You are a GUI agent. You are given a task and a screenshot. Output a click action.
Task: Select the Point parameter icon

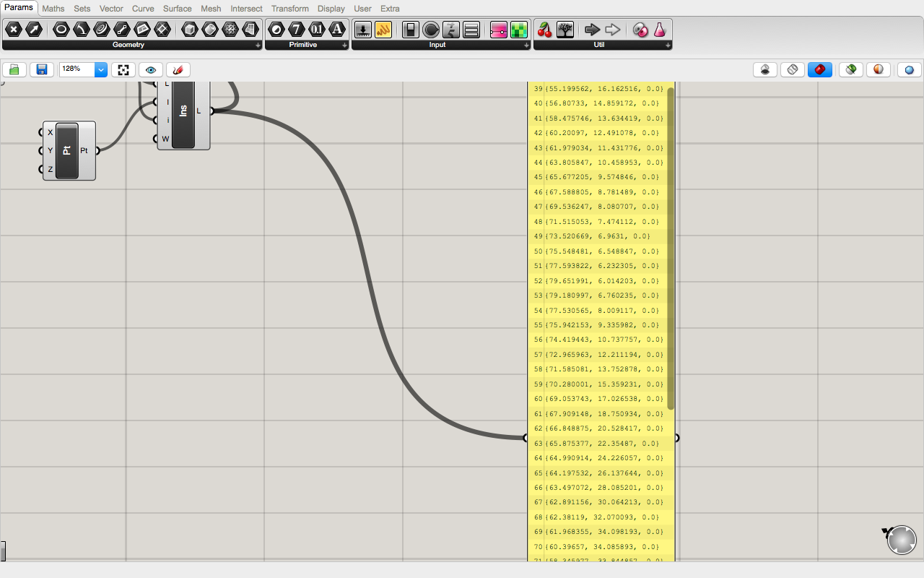pos(14,30)
